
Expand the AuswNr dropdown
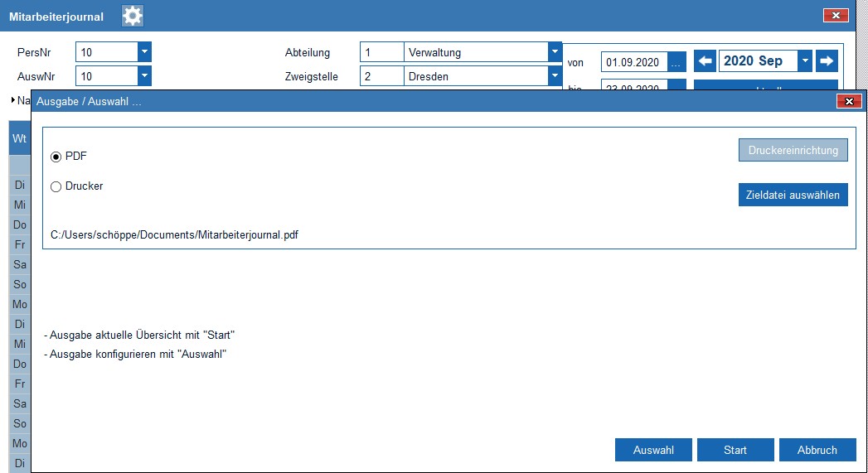144,76
